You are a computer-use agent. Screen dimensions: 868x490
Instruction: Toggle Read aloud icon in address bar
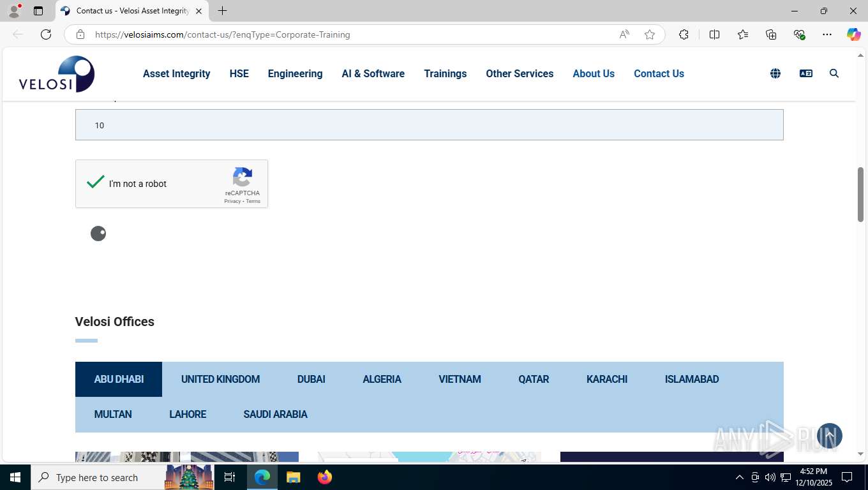click(x=624, y=34)
